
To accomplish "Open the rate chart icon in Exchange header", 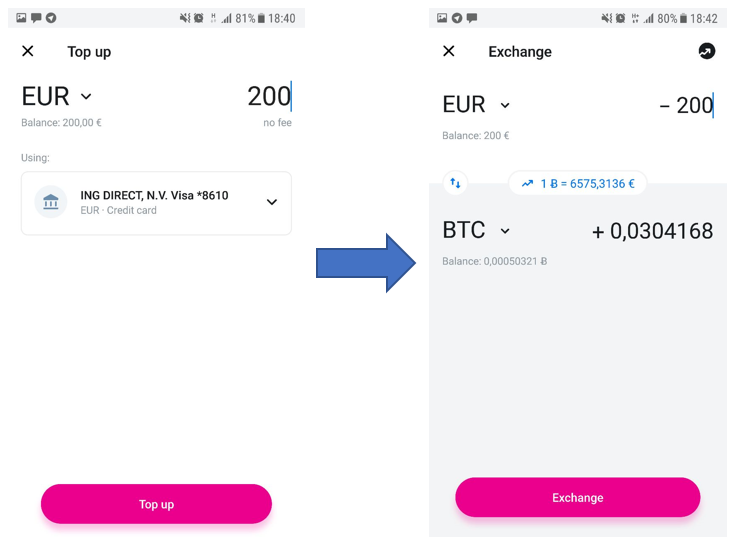I will coord(707,51).
